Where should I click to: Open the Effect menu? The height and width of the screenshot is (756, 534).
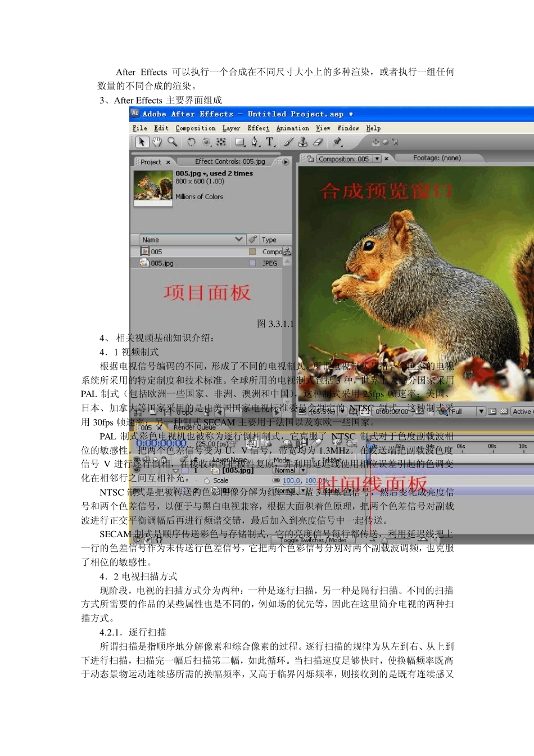tap(258, 128)
